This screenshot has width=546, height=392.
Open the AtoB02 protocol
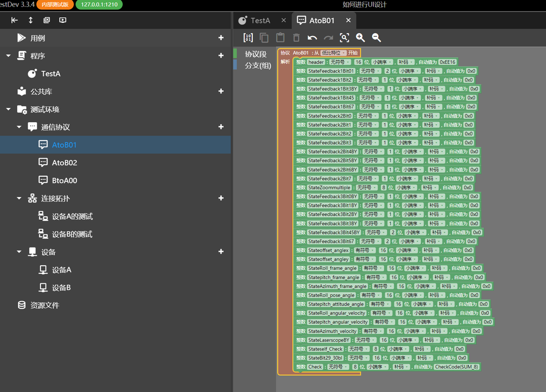click(x=64, y=163)
